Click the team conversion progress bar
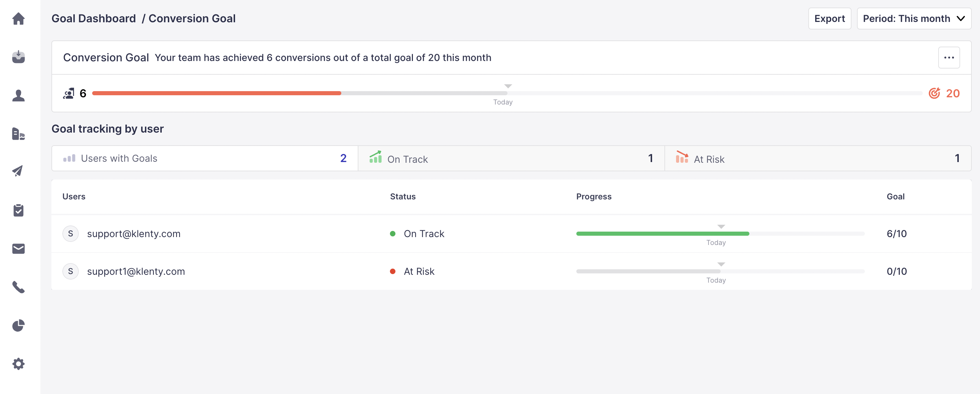This screenshot has height=394, width=980. 507,93
